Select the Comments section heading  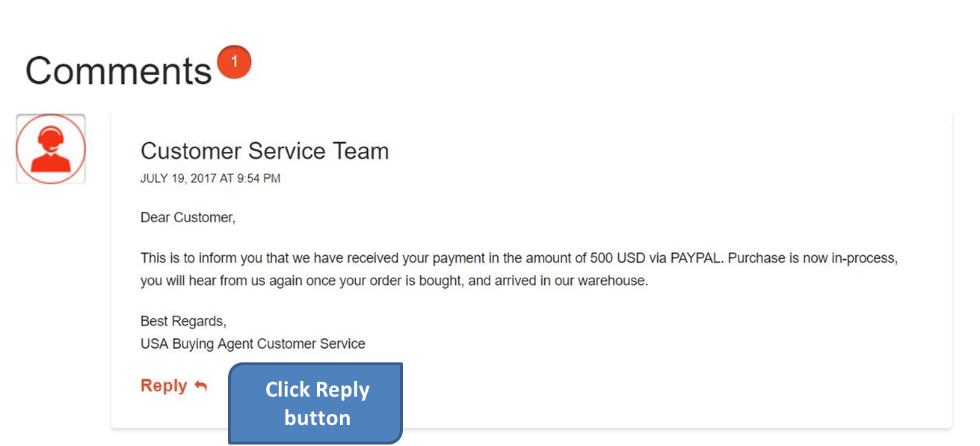(118, 71)
